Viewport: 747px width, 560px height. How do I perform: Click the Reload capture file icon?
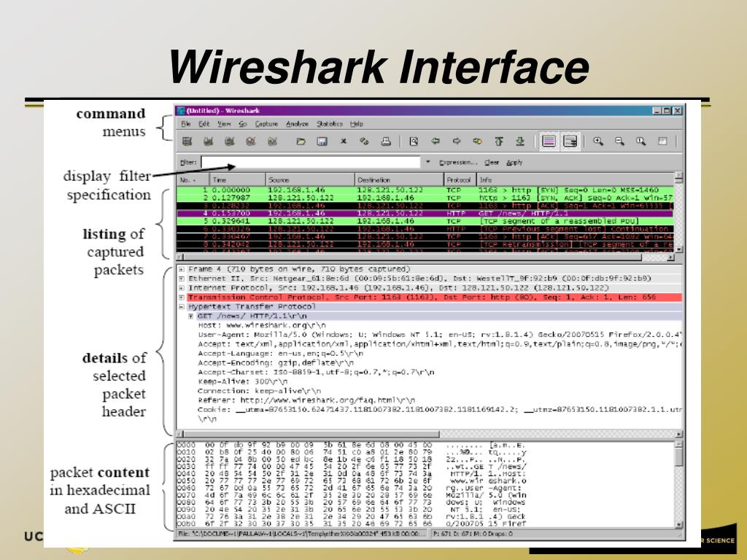pyautogui.click(x=365, y=141)
